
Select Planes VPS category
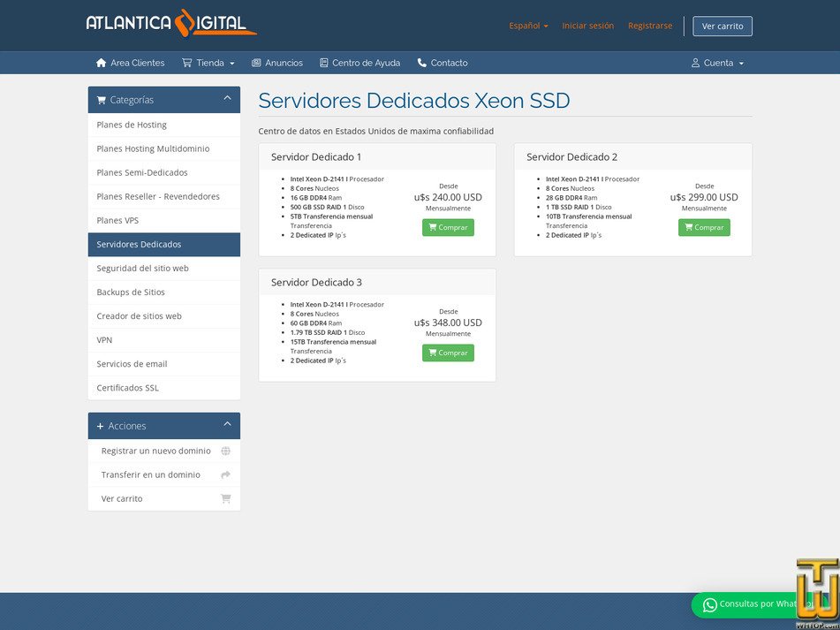pos(164,220)
